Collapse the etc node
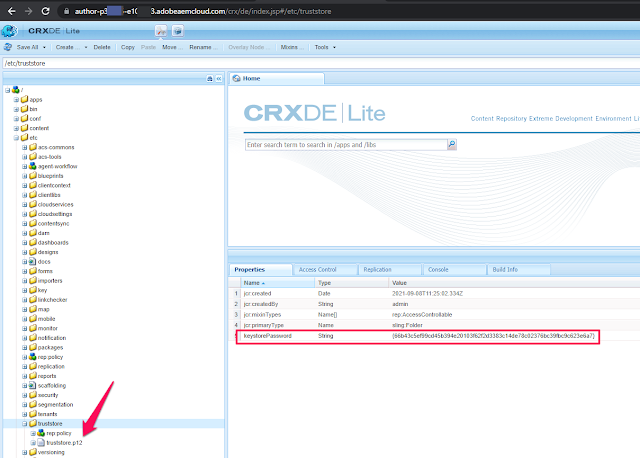 click(16, 138)
